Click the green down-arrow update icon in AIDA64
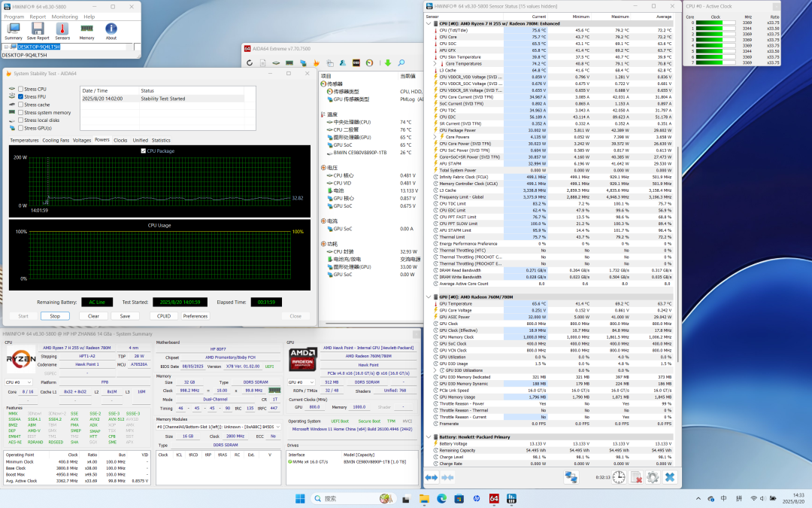The image size is (812, 508). [387, 62]
